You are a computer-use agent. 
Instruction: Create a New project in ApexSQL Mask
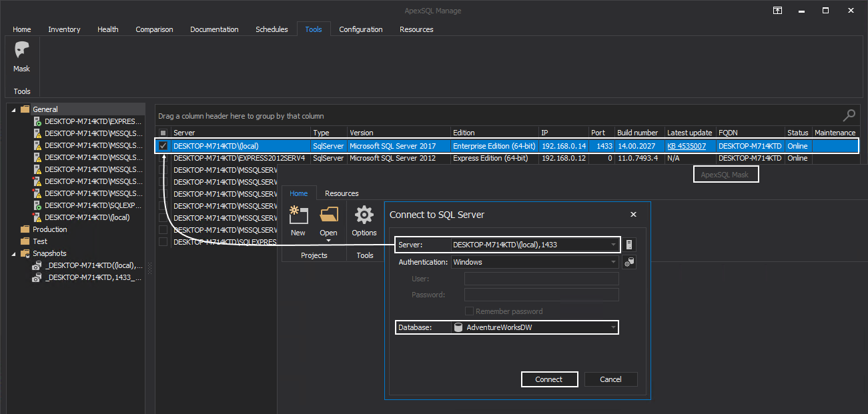click(x=298, y=221)
